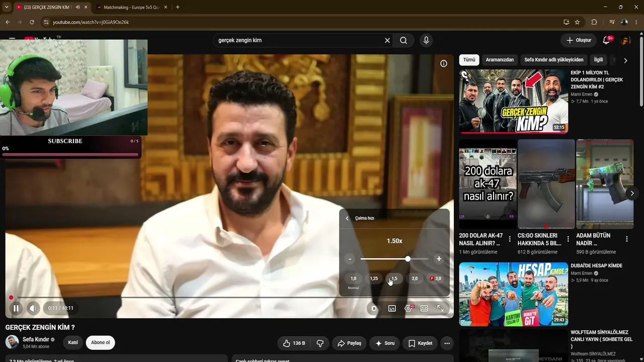Viewport: 644px width, 362px height.
Task: Go back from the Çalma hızı menu
Action: coord(347,218)
